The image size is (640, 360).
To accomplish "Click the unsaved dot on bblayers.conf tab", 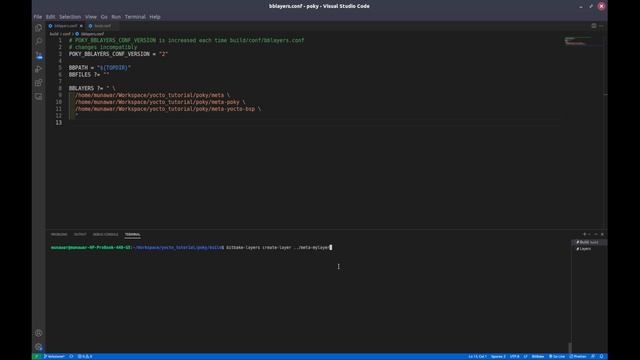I will pyautogui.click(x=81, y=26).
